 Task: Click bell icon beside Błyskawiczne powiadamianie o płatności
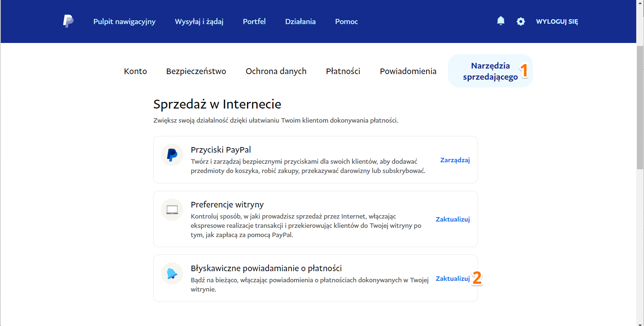172,273
